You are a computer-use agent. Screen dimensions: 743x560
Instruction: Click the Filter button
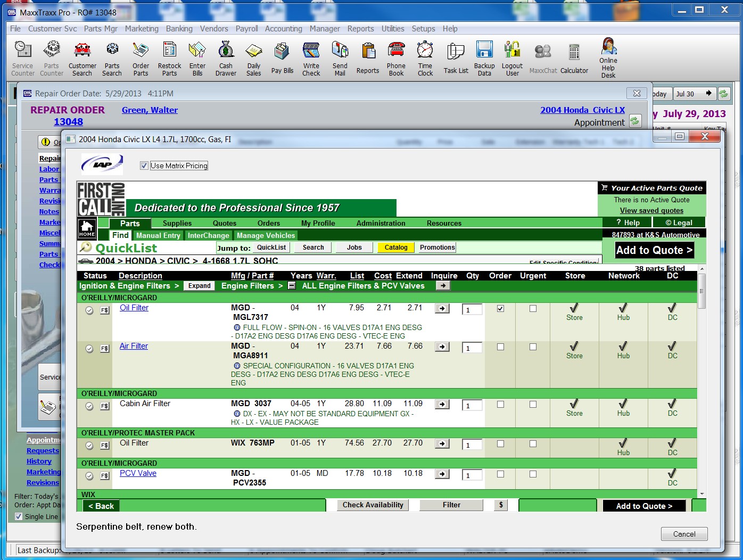coord(451,505)
